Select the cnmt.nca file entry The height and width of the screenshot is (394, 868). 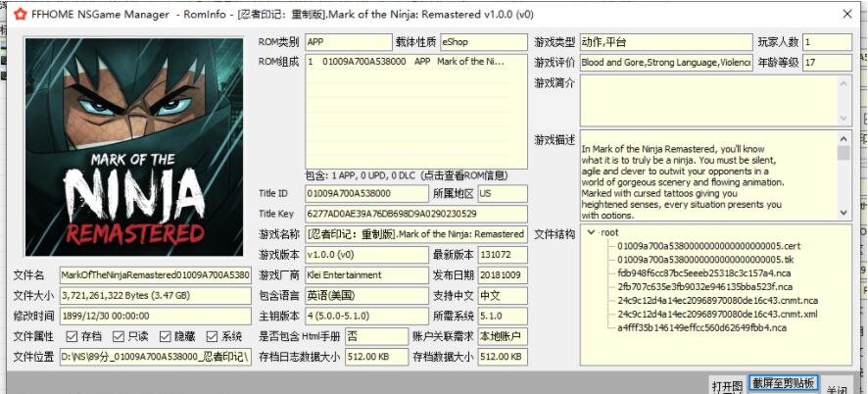click(x=717, y=301)
